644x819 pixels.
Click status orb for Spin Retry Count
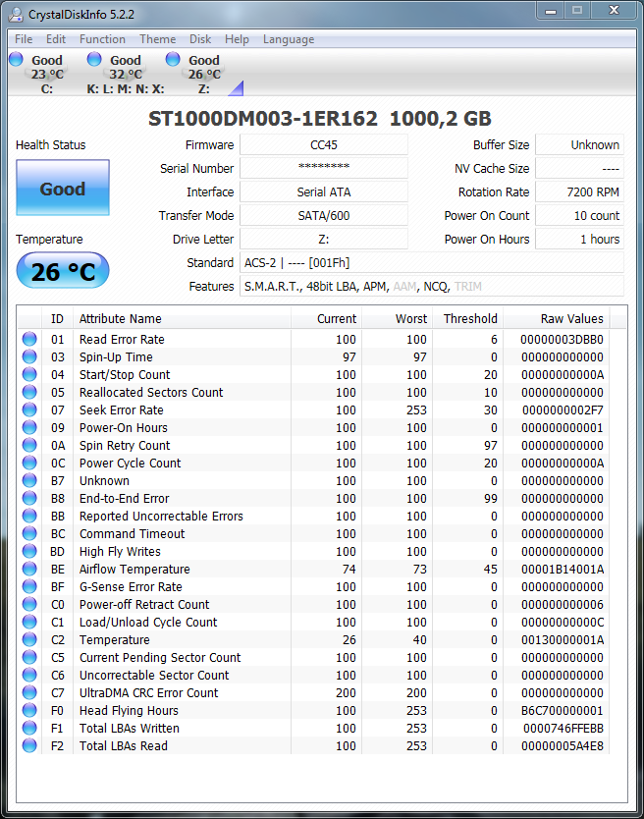point(29,445)
